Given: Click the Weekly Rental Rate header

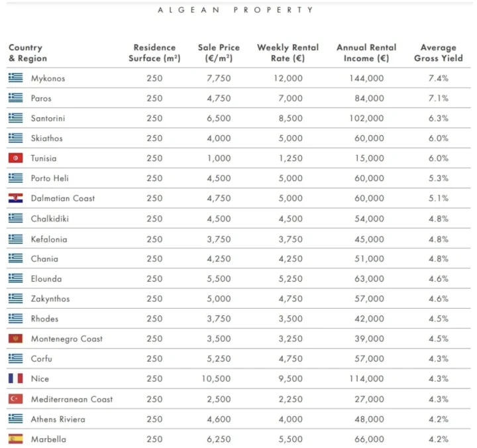Looking at the screenshot, I should [x=288, y=53].
